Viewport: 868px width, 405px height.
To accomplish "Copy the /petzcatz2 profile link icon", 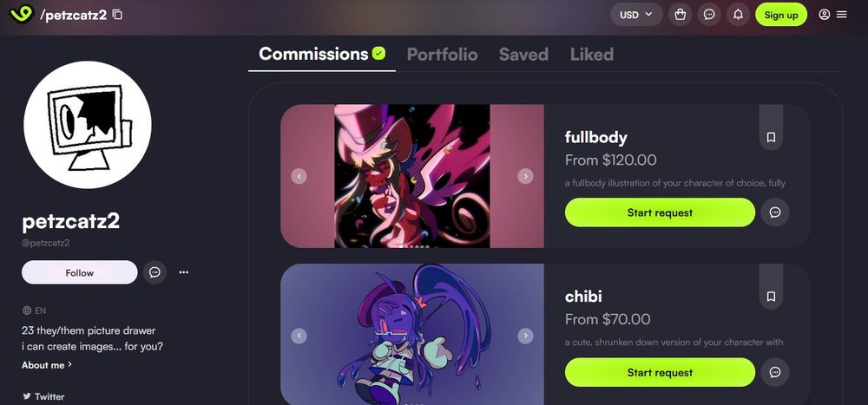I will [x=117, y=15].
